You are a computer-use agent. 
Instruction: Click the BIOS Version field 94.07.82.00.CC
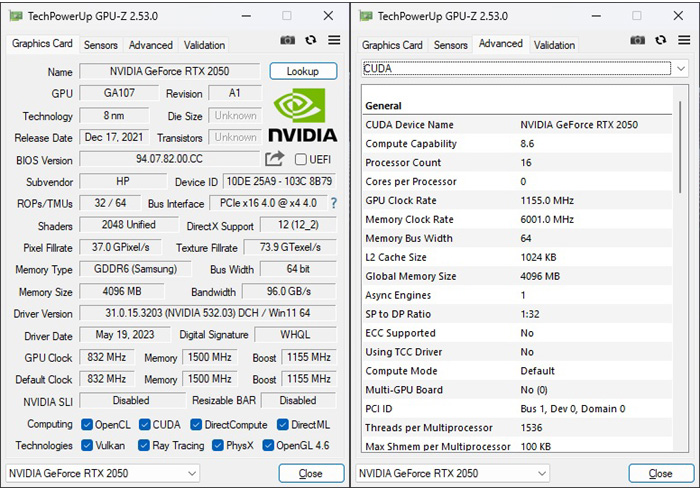[170, 159]
